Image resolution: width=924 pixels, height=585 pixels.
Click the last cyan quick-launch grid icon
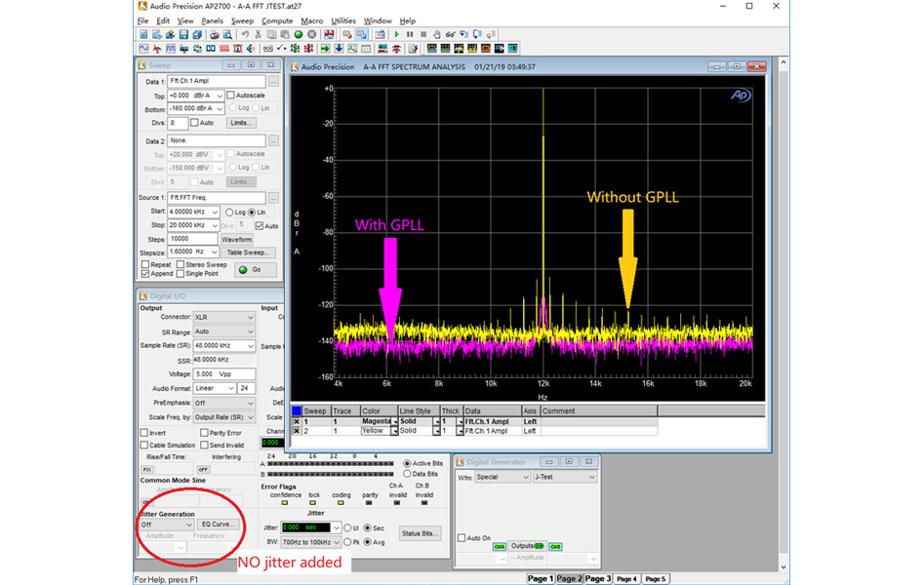(512, 49)
